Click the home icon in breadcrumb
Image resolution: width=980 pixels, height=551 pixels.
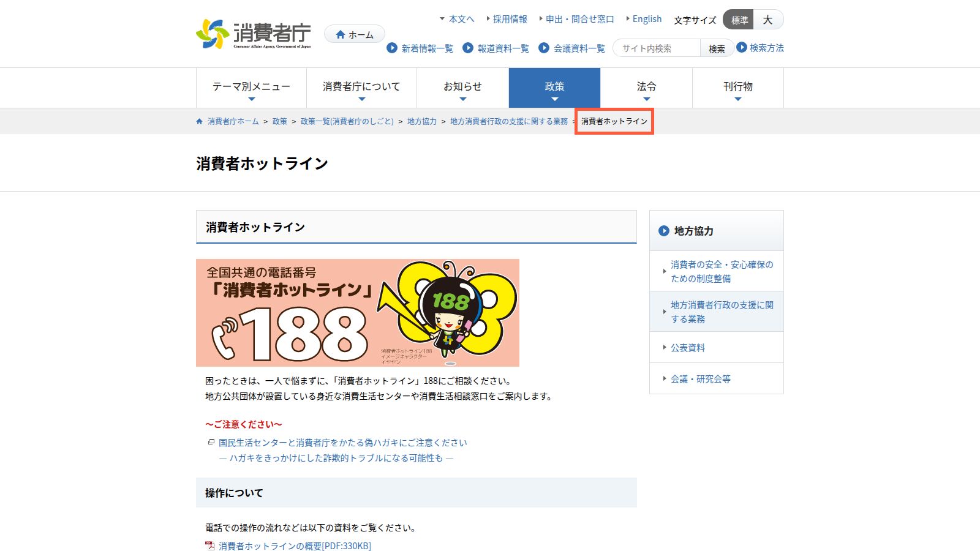click(x=199, y=122)
